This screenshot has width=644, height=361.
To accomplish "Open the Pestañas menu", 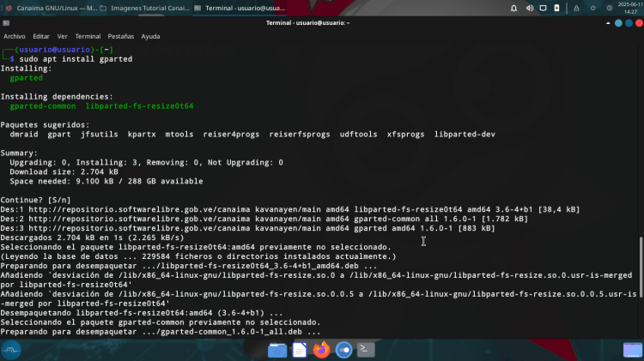I will pos(120,37).
